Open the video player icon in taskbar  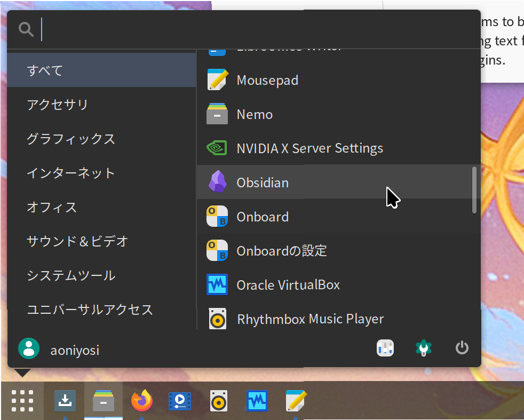pyautogui.click(x=180, y=401)
